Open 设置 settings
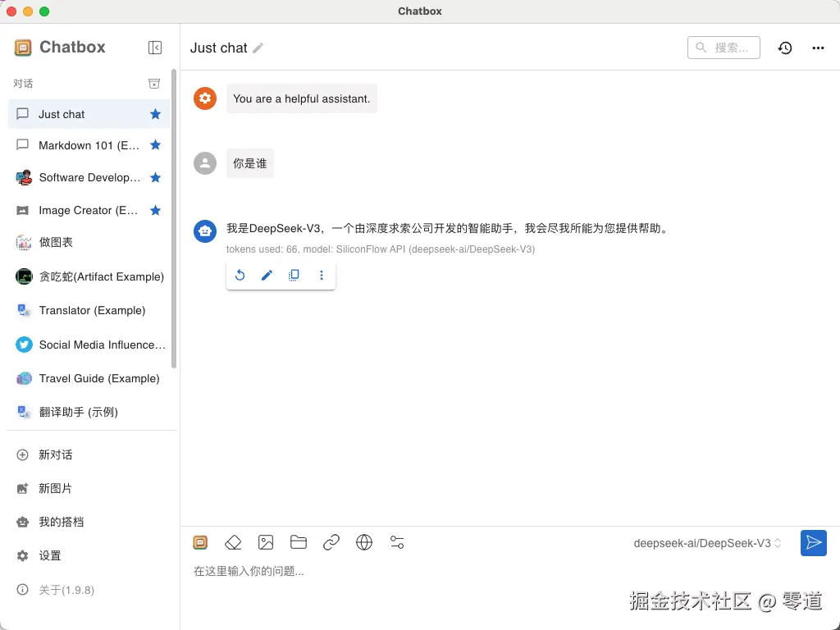The width and height of the screenshot is (840, 630). (x=89, y=556)
